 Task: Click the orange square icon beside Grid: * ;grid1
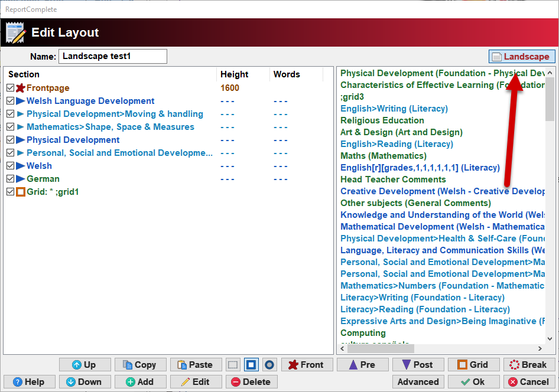point(21,192)
